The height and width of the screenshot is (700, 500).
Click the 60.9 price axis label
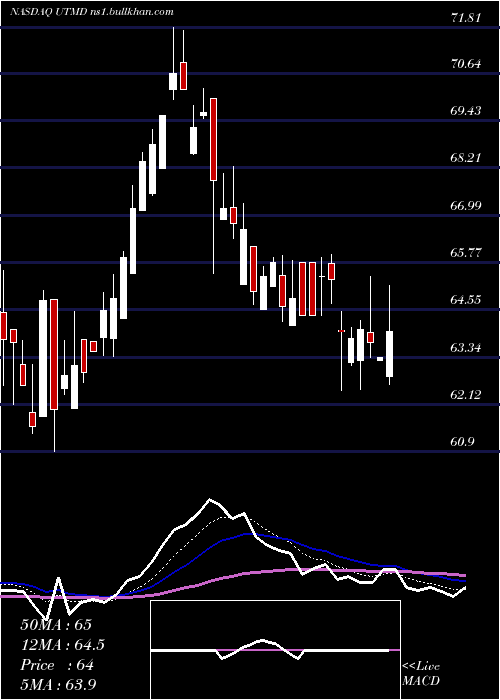tap(462, 442)
